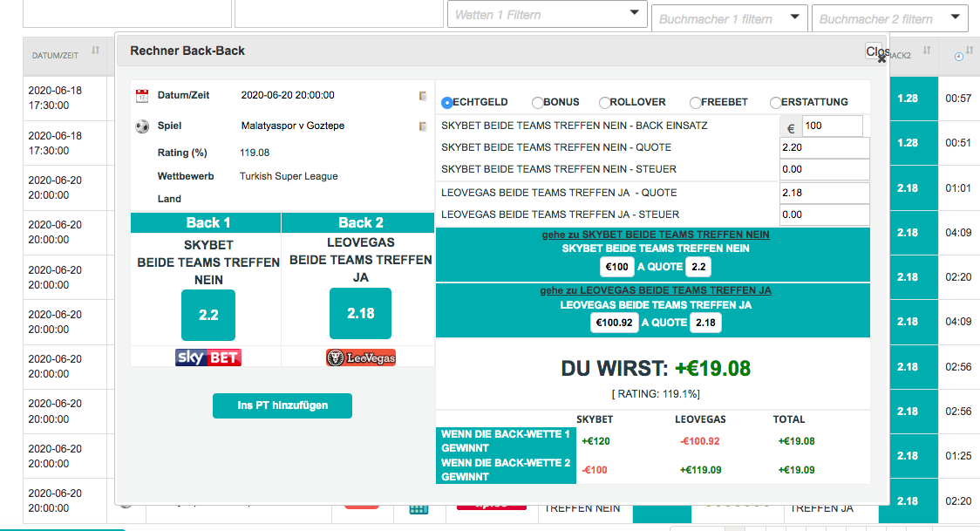Click the €100.92 stake box for LeoVegas
980x531 pixels.
[x=615, y=323]
